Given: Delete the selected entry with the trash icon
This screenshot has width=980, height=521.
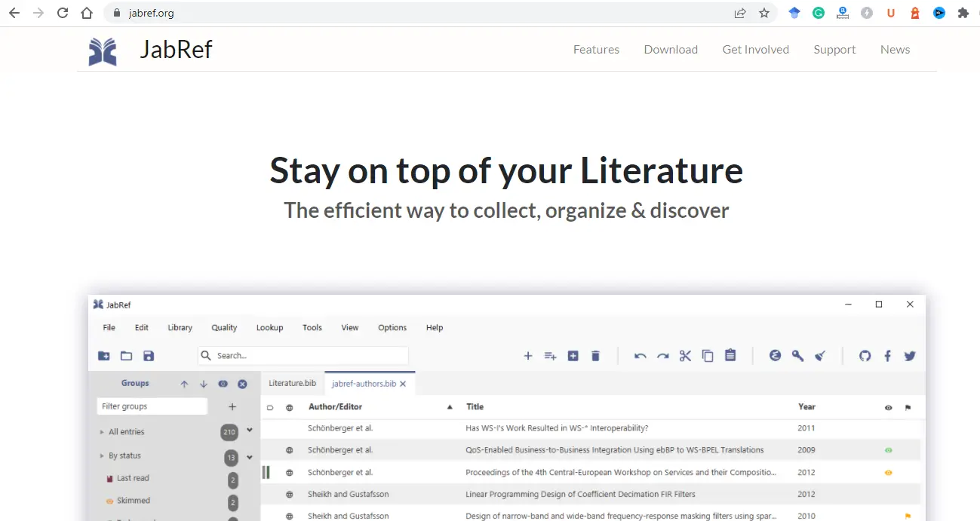Looking at the screenshot, I should point(595,355).
